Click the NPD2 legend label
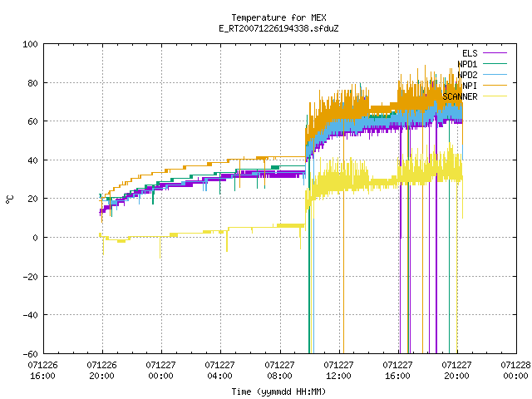 pos(467,75)
